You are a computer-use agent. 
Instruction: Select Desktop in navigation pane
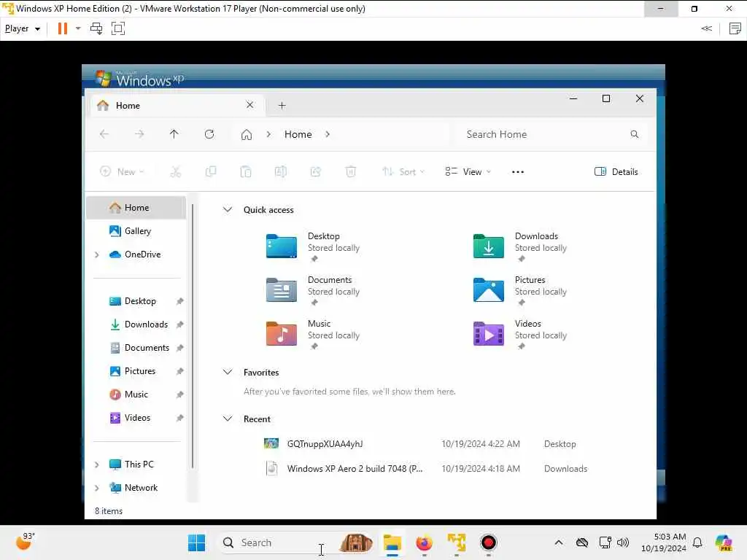tap(136, 301)
